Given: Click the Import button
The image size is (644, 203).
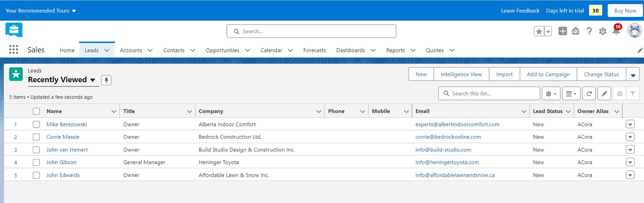Looking at the screenshot, I should 504,74.
